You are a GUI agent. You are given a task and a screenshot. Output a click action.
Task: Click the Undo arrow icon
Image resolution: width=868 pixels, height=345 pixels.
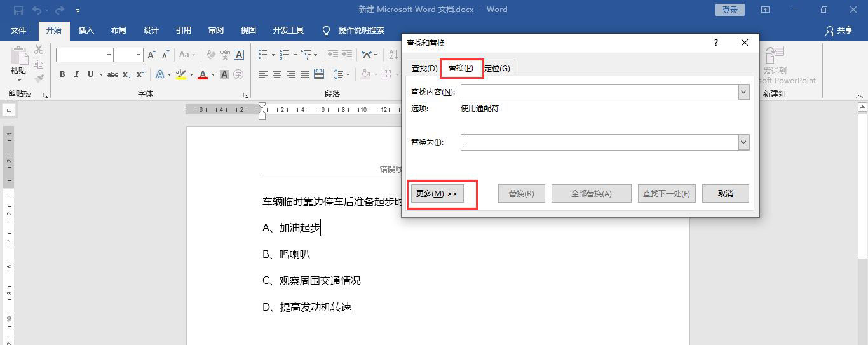tap(36, 10)
